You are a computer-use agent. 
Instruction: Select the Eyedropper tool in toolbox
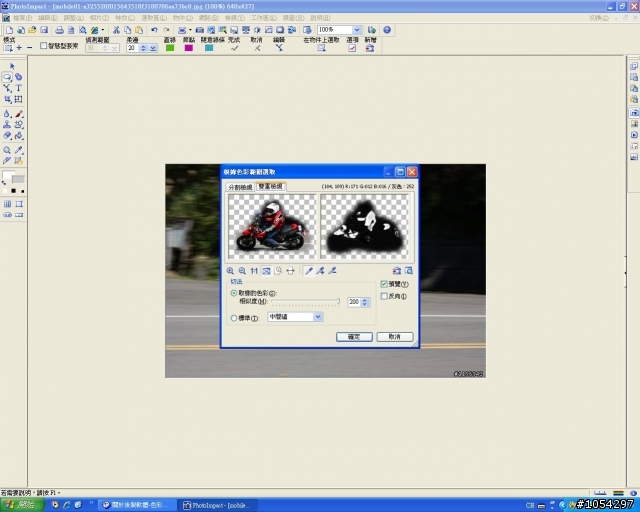point(19,150)
